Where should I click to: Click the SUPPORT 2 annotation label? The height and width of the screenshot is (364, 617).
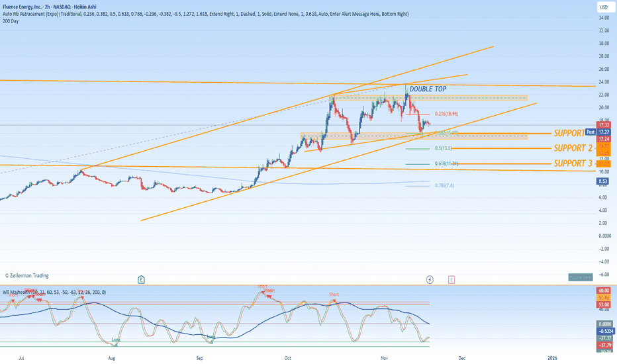click(573, 148)
